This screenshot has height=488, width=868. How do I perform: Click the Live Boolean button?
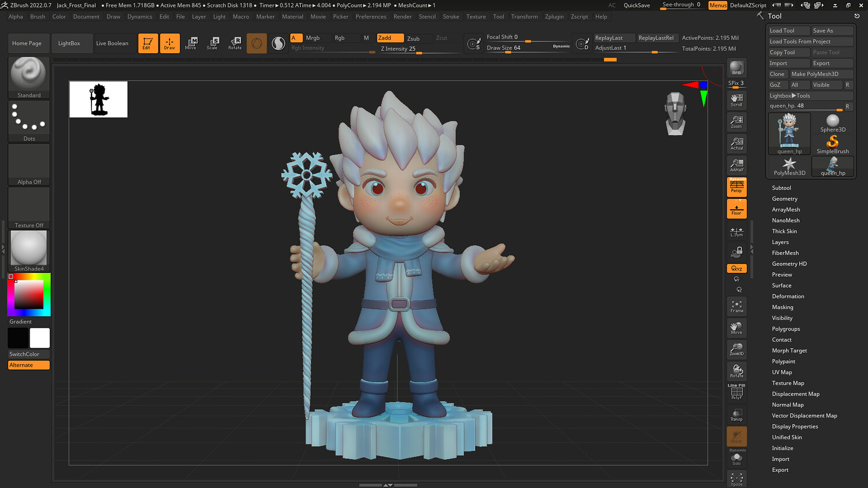pos(112,43)
